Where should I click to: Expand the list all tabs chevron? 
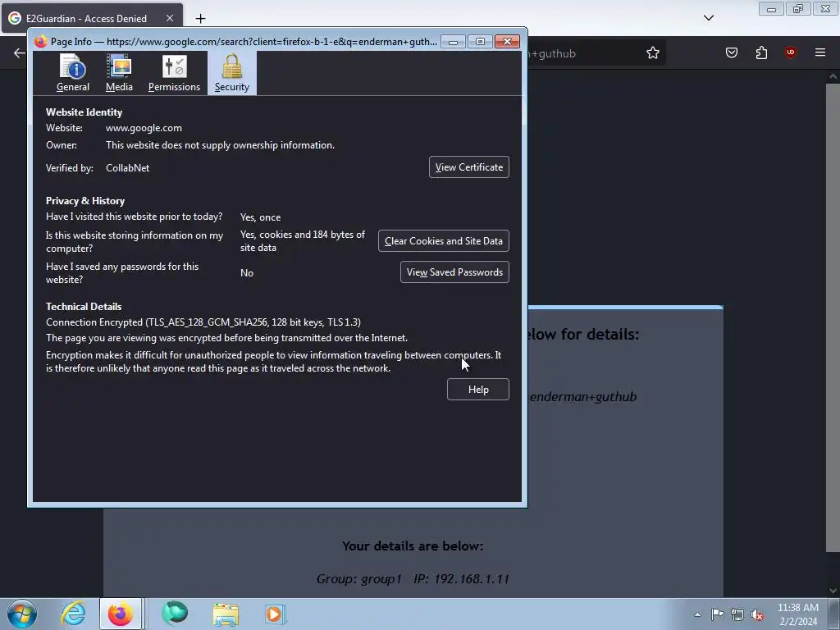point(708,18)
